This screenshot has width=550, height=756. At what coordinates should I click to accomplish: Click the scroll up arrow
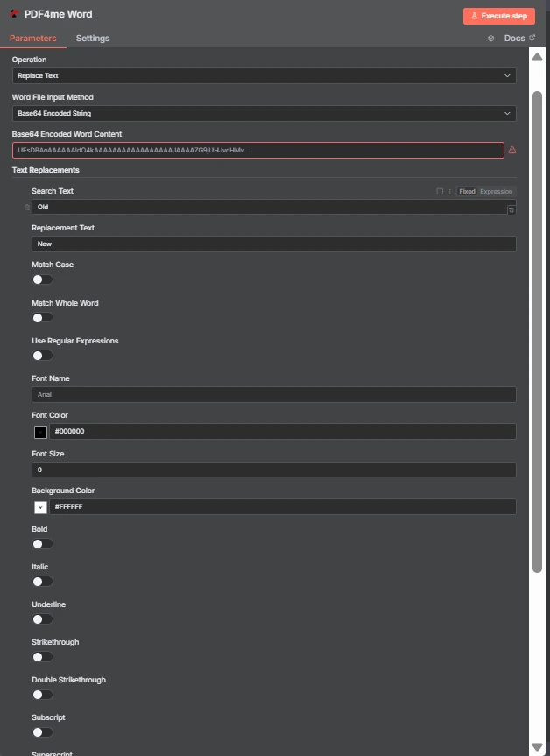(x=537, y=57)
